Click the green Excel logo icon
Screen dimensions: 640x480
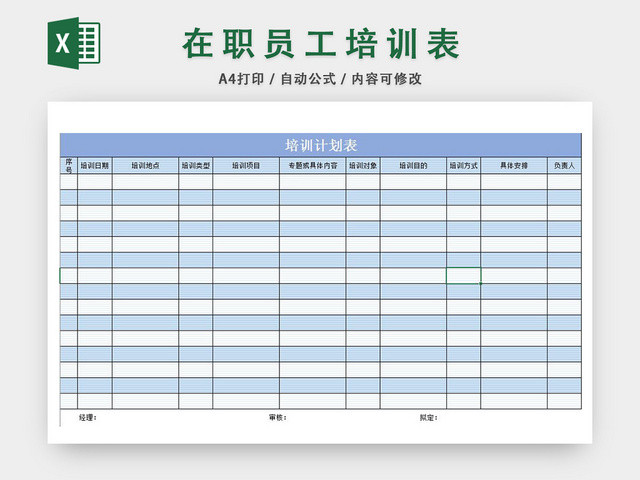[x=74, y=43]
